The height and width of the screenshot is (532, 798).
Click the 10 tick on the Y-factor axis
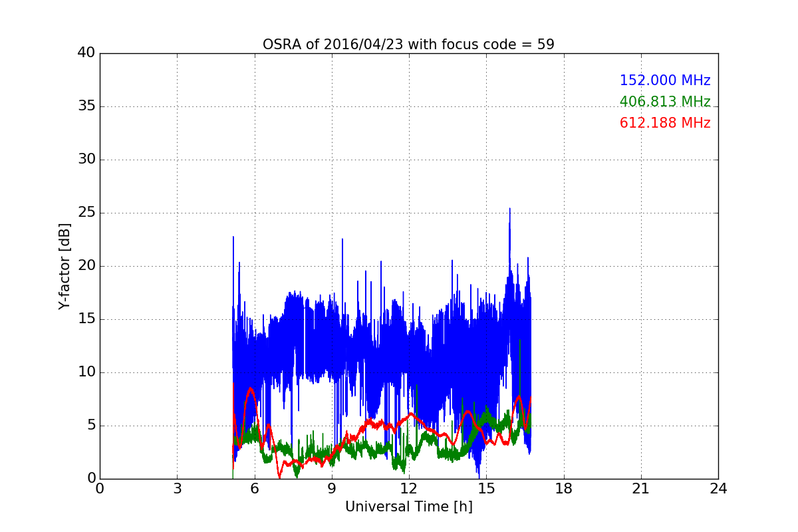tap(86, 372)
